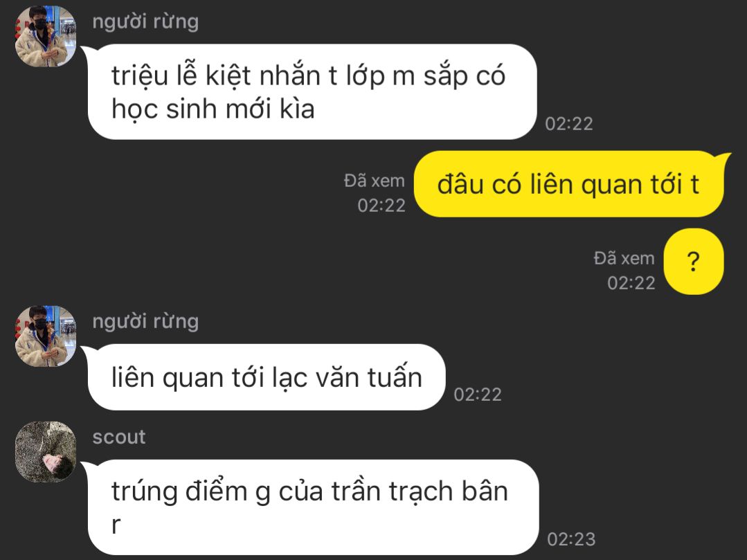Tap the 02:22 timestamp after the first white message

[x=569, y=124]
